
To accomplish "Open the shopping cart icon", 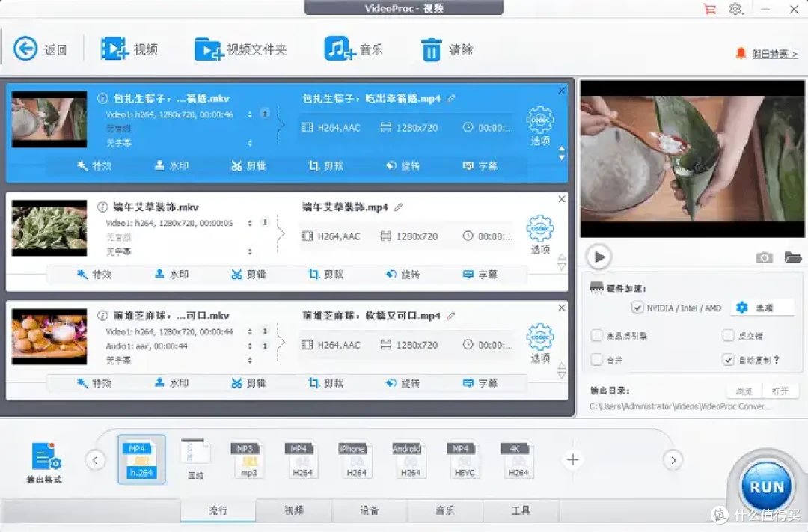I will point(709,9).
